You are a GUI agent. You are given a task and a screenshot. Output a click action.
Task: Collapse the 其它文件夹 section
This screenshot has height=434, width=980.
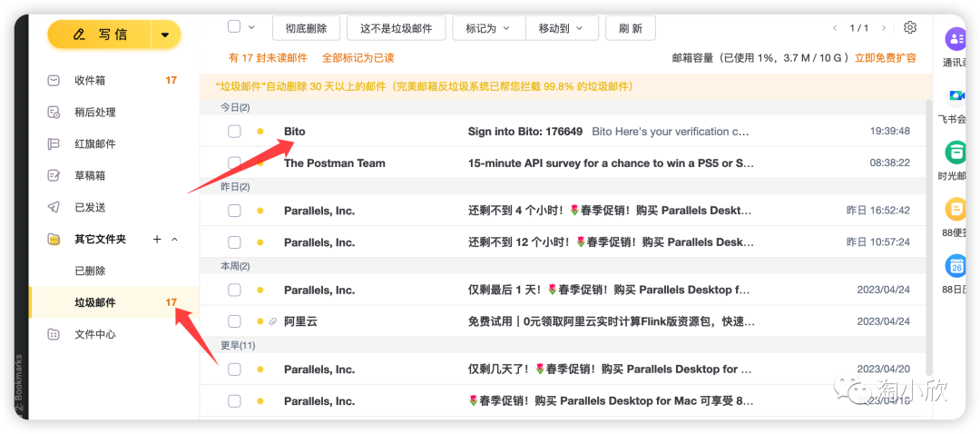point(174,239)
